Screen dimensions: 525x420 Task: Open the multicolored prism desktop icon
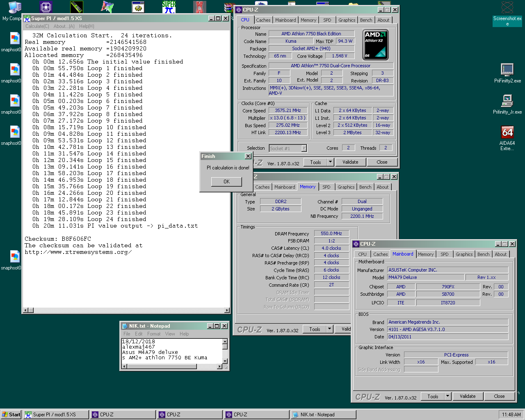tap(107, 7)
